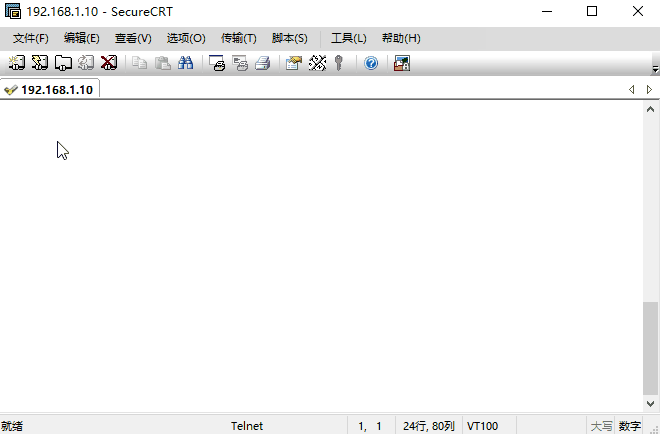
Task: Open the 查看(V) menu
Action: tap(133, 38)
